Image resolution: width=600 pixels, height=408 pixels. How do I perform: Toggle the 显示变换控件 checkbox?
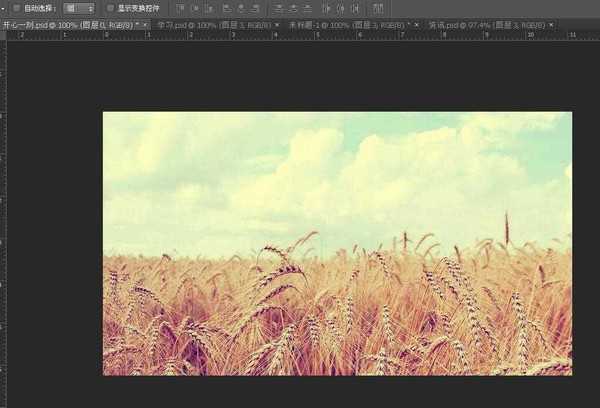click(110, 8)
